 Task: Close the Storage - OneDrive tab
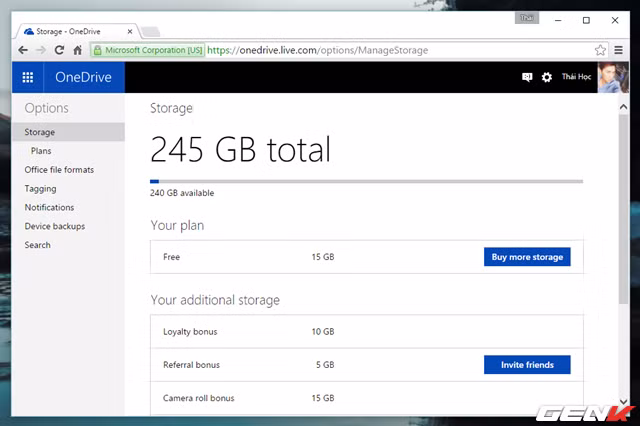pos(130,31)
